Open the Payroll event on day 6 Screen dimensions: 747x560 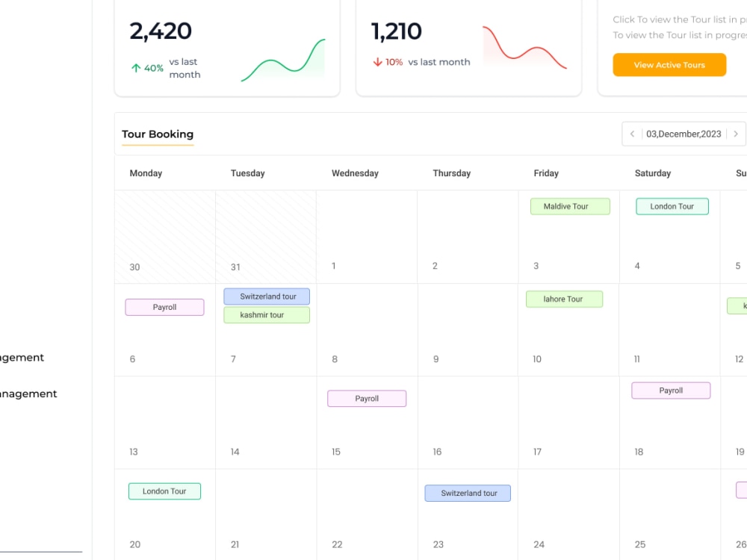tap(164, 307)
